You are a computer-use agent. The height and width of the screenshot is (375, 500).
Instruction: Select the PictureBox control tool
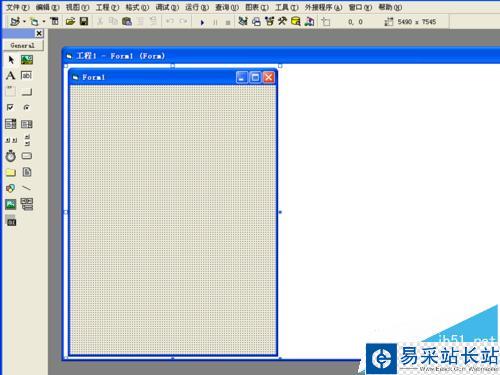point(27,60)
